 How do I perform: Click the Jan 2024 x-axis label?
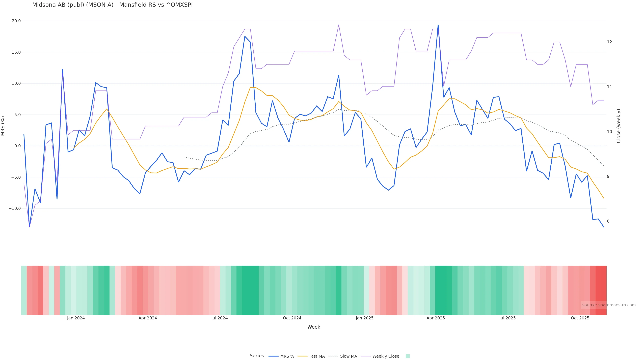(76, 318)
